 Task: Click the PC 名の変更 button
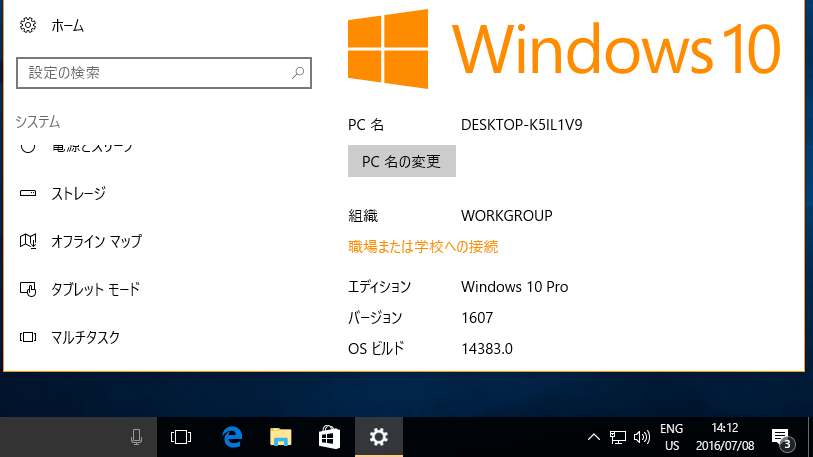pos(402,161)
